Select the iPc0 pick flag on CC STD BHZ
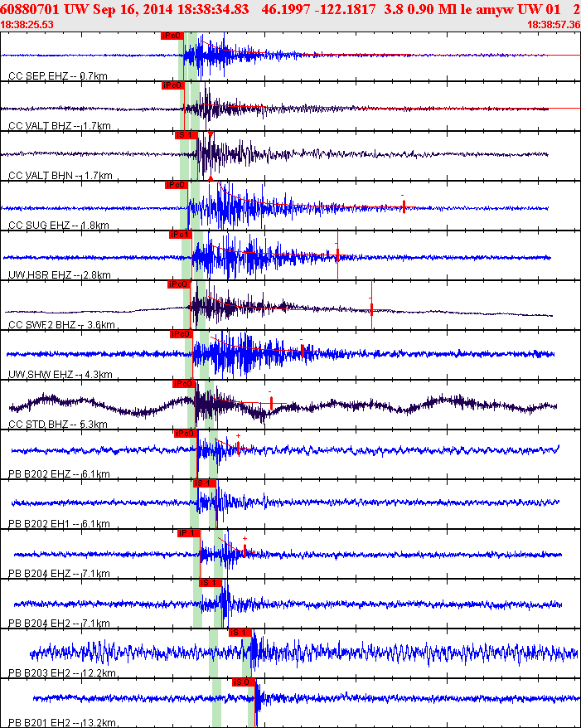This screenshot has height=728, width=581. [x=184, y=384]
